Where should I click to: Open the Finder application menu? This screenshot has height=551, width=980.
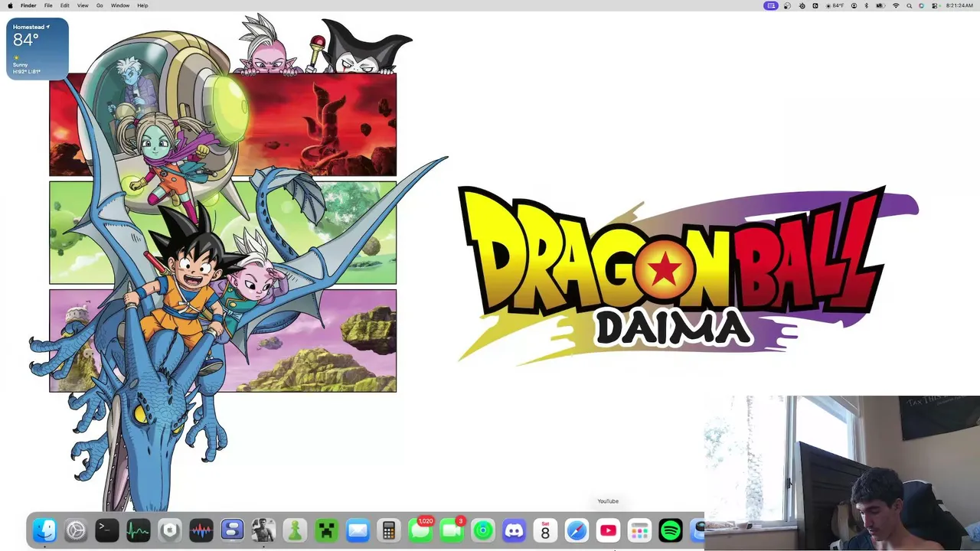click(x=28, y=5)
